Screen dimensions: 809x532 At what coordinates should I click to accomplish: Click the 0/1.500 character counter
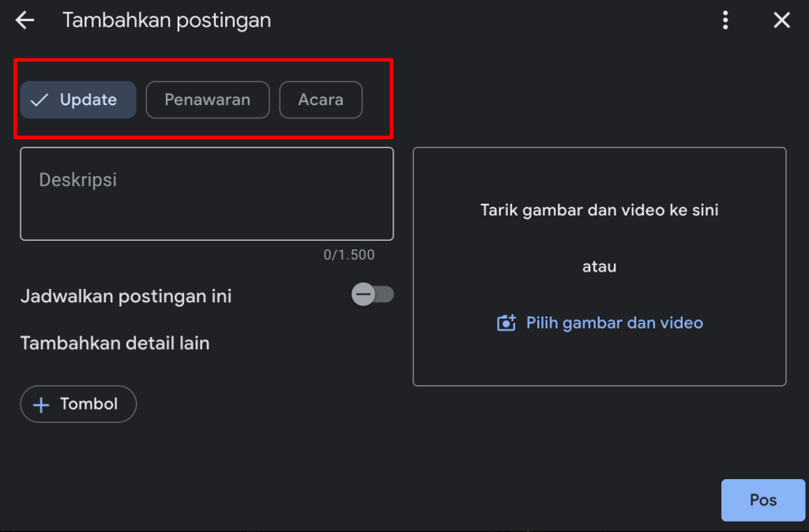tap(348, 255)
